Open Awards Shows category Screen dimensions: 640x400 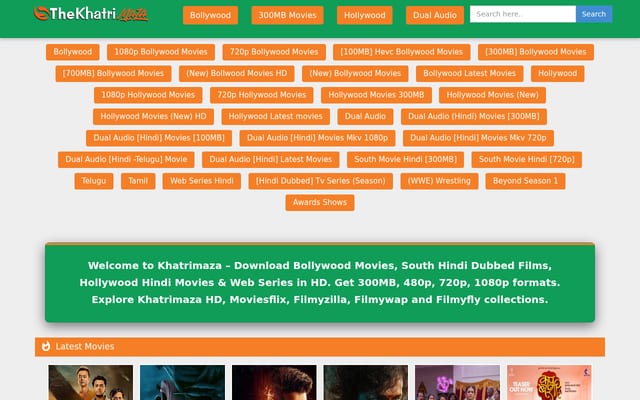320,202
